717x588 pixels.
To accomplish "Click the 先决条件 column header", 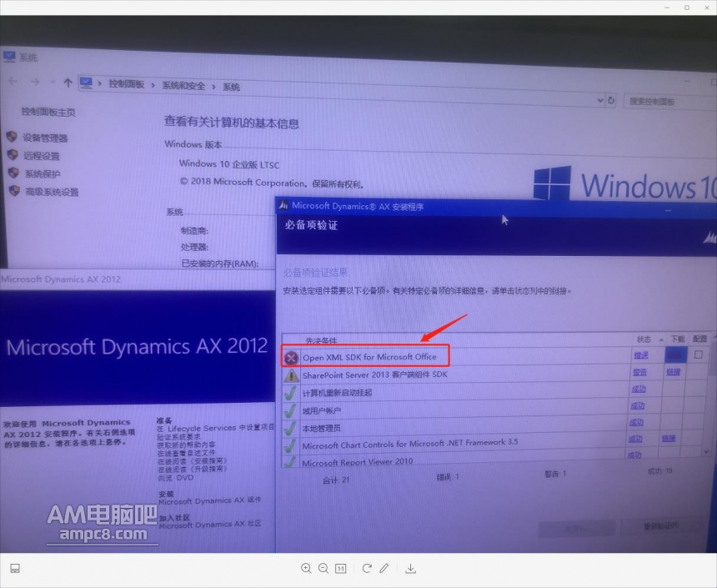I will (x=321, y=341).
